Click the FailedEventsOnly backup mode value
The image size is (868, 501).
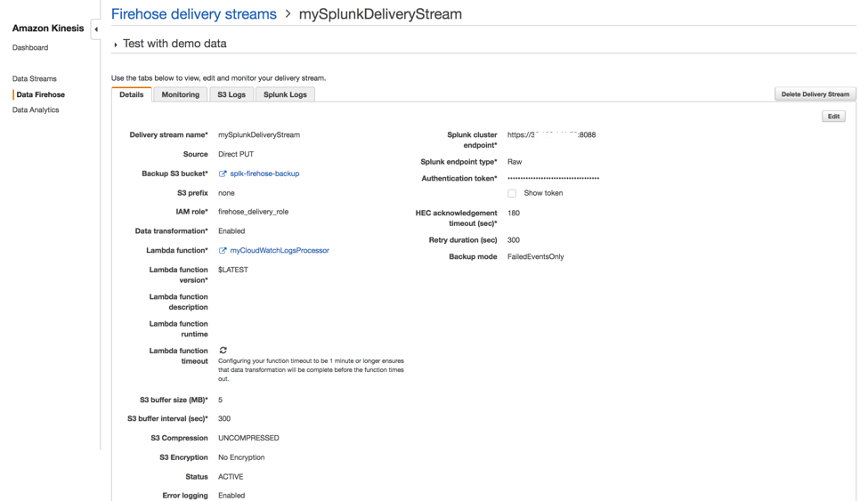[535, 257]
